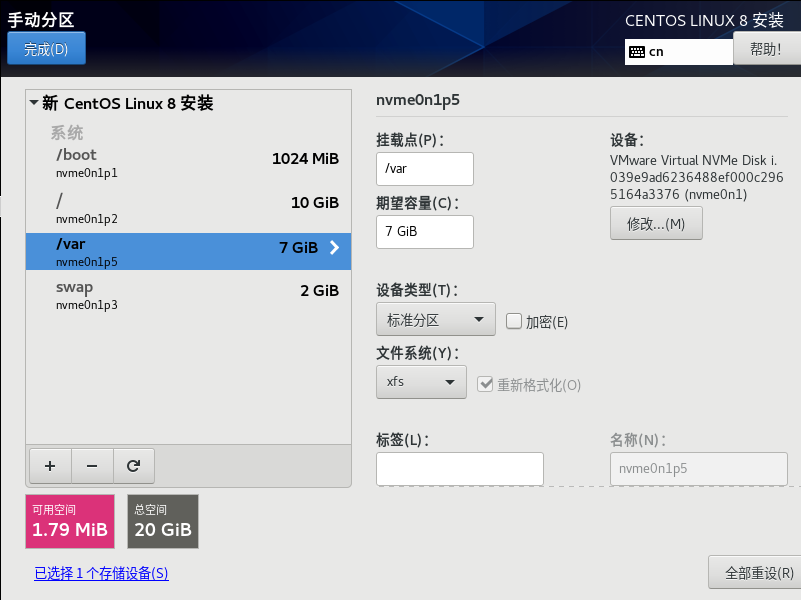This screenshot has width=801, height=600.
Task: Click the keyboard layout icon
Action: point(637,52)
